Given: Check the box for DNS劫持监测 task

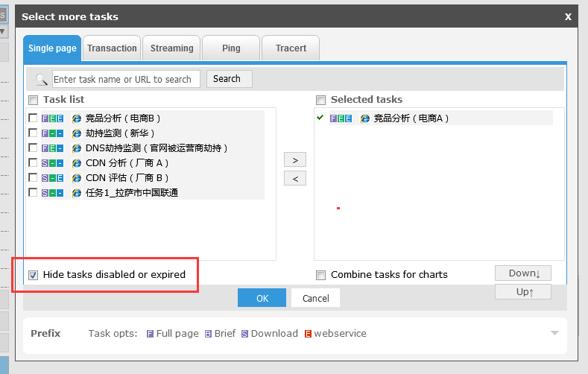Looking at the screenshot, I should click(x=33, y=148).
